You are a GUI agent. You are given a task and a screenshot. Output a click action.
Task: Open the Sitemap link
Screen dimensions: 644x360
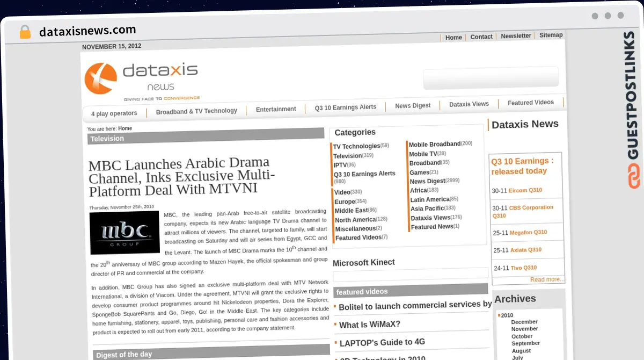point(551,35)
